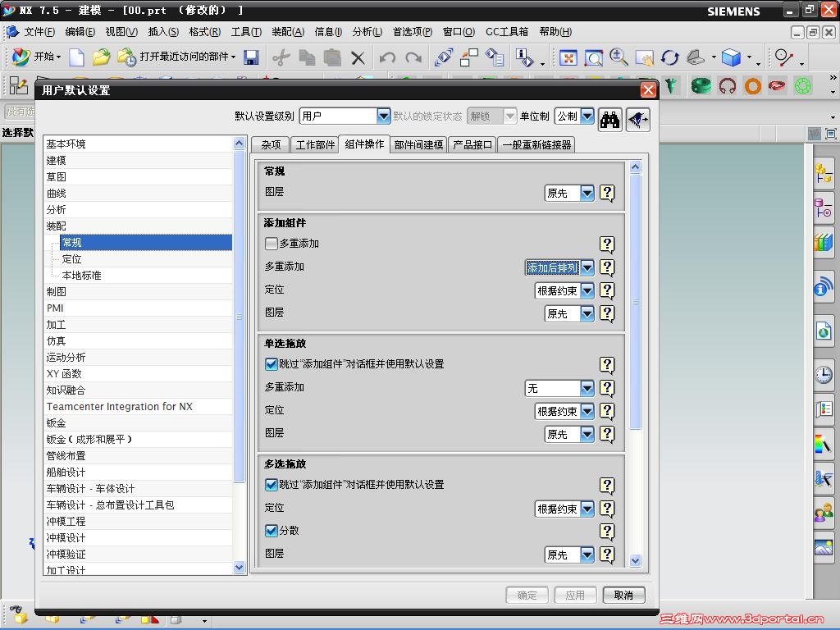
Task: Open 定位 dropdown under 添加组件
Action: (587, 290)
